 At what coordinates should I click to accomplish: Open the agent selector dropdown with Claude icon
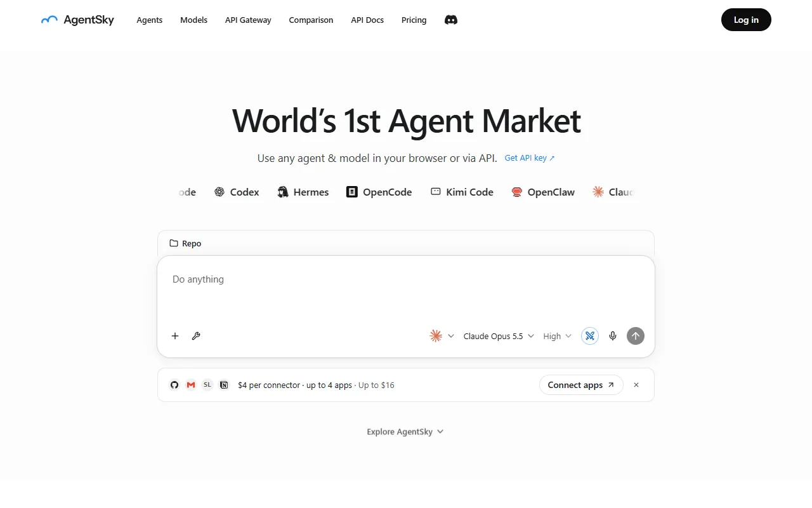click(x=442, y=336)
